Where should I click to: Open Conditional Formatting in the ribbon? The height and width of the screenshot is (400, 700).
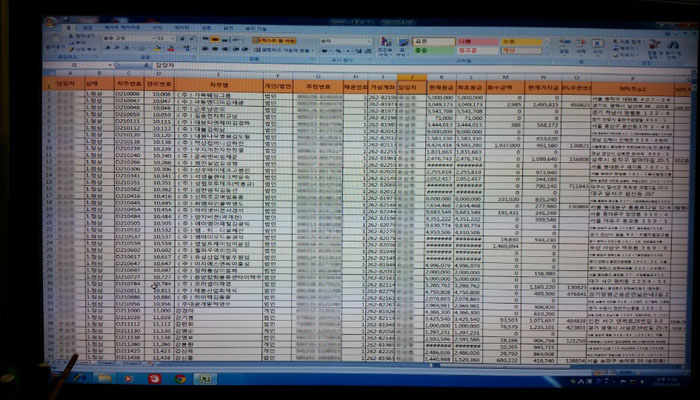point(384,46)
